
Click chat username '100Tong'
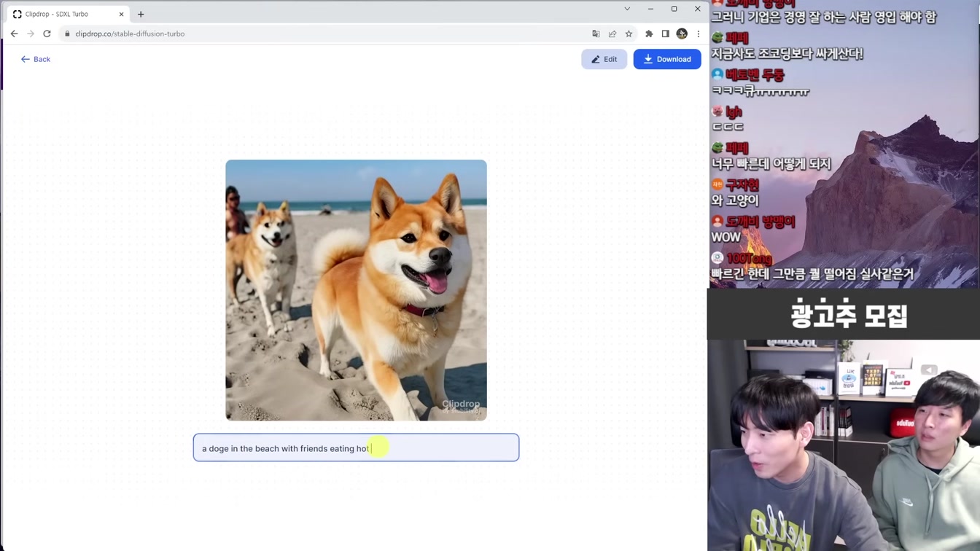tap(749, 259)
